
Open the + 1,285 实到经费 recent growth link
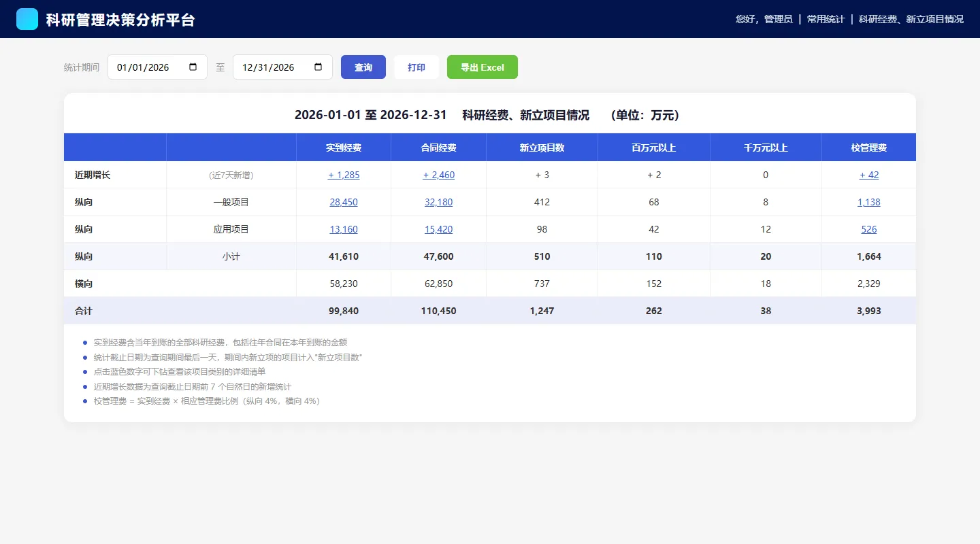pos(344,175)
